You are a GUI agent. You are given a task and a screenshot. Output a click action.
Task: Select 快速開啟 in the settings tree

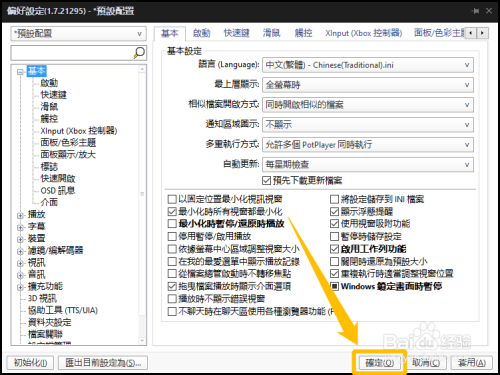click(58, 179)
